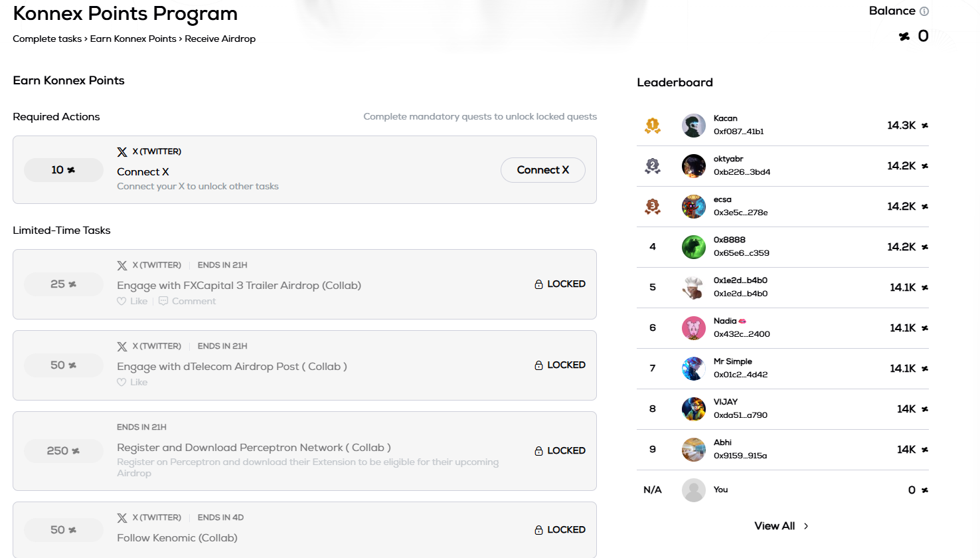The height and width of the screenshot is (558, 980).
Task: Open the Follow Kenomic (Collab) task
Action: pyautogui.click(x=177, y=538)
